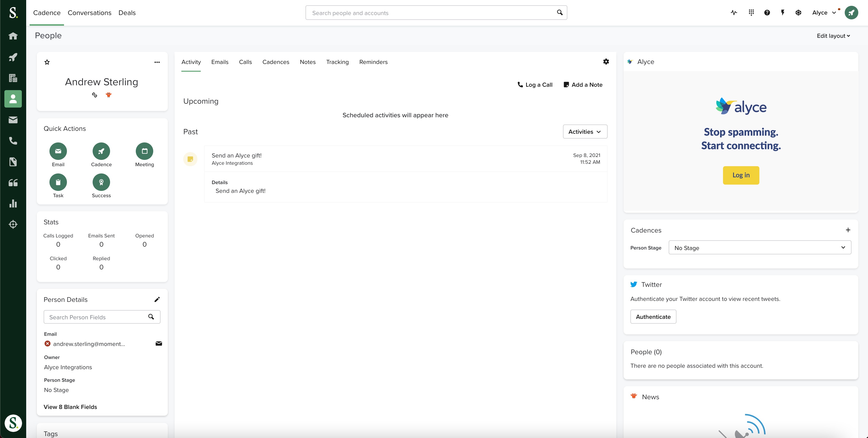
Task: Create a Task from quick actions
Action: coord(58,182)
